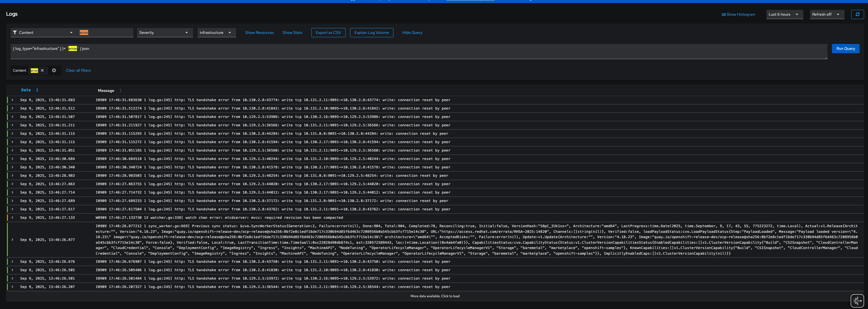This screenshot has width=868, height=309.
Task: Click the funnel filter icon beside Content
Action: [x=15, y=33]
